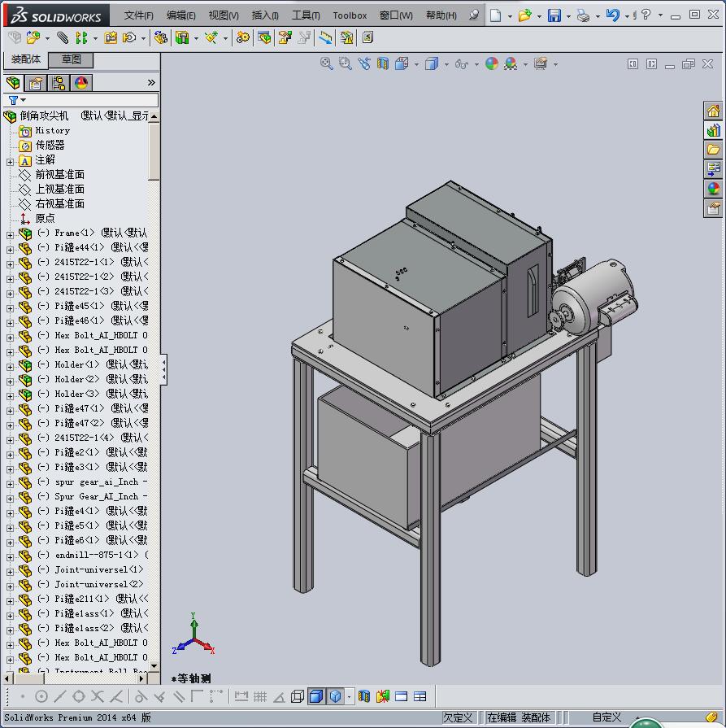
Task: Click the feature tree scroll-down arrow
Action: [x=154, y=666]
